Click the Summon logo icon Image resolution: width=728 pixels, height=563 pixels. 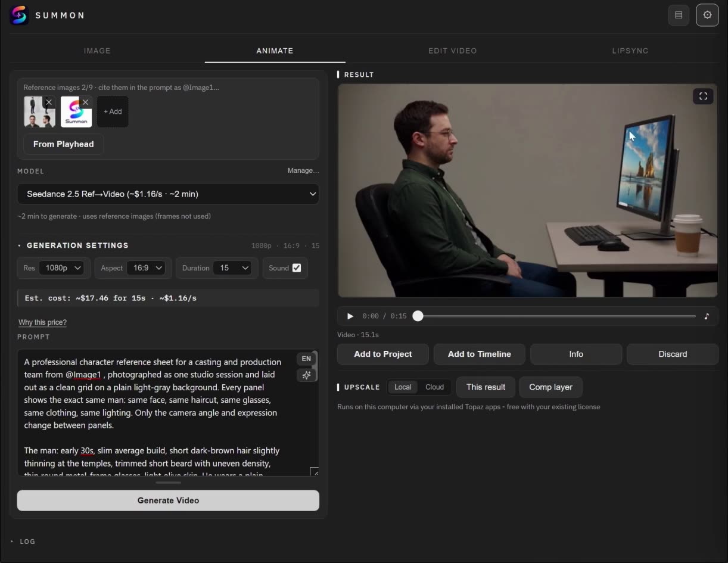click(19, 15)
